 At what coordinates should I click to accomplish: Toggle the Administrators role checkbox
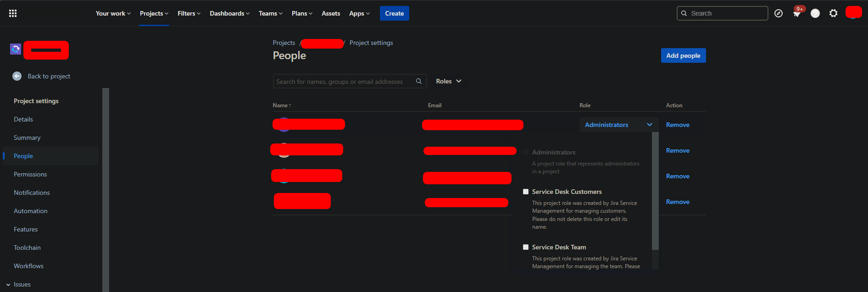(526, 152)
